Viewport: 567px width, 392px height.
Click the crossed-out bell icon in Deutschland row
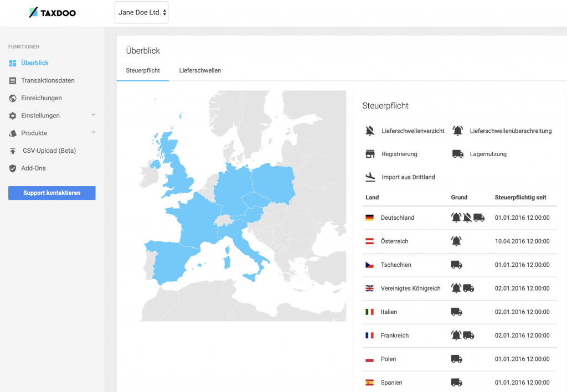pyautogui.click(x=467, y=218)
